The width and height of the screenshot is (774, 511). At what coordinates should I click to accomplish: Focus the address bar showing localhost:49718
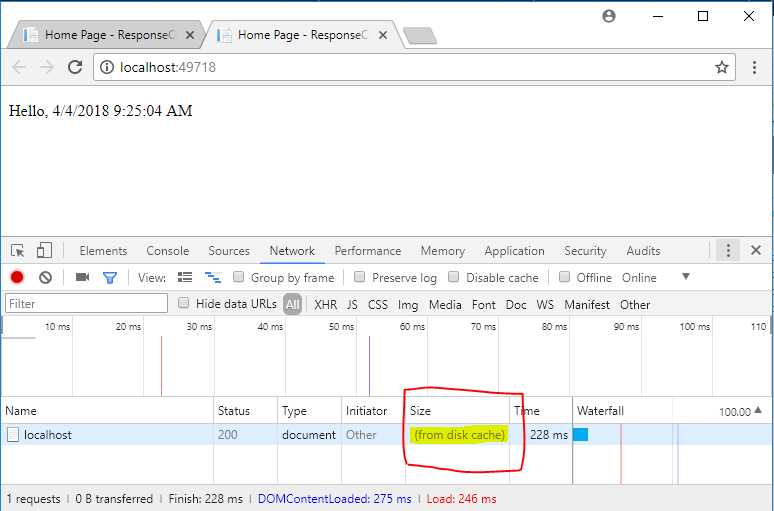(414, 67)
